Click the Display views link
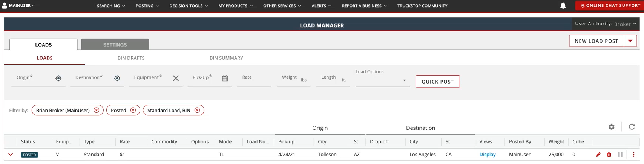 [487, 155]
